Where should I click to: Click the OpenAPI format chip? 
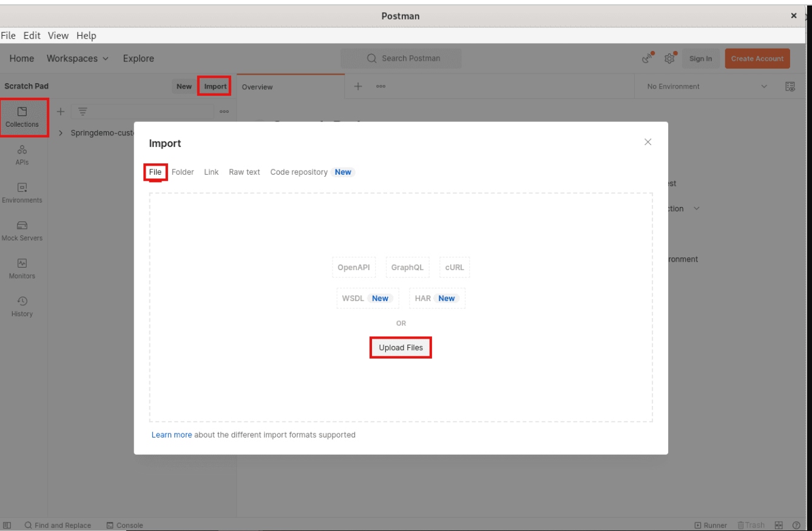click(x=353, y=267)
